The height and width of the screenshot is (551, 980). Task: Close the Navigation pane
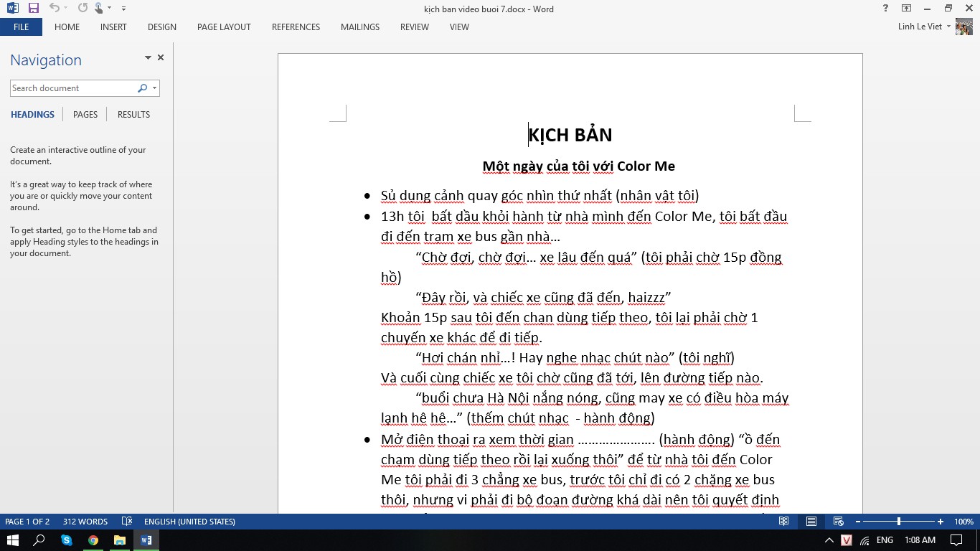(x=161, y=57)
